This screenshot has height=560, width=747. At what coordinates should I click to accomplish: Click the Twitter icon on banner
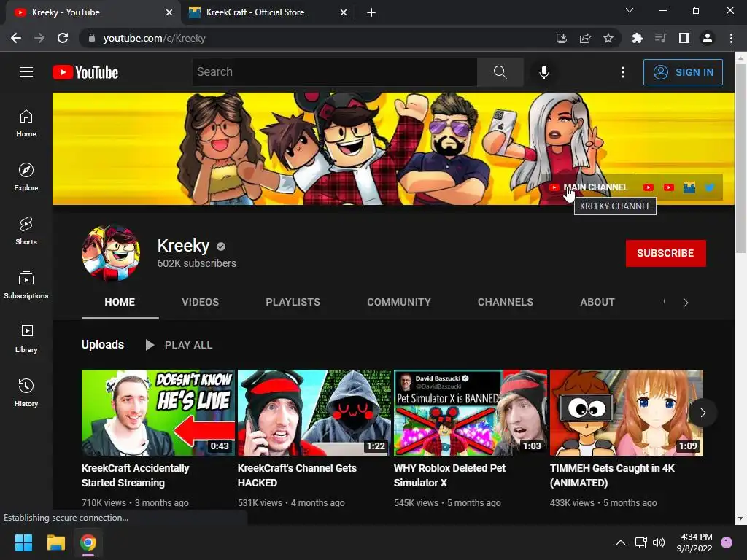(x=709, y=187)
